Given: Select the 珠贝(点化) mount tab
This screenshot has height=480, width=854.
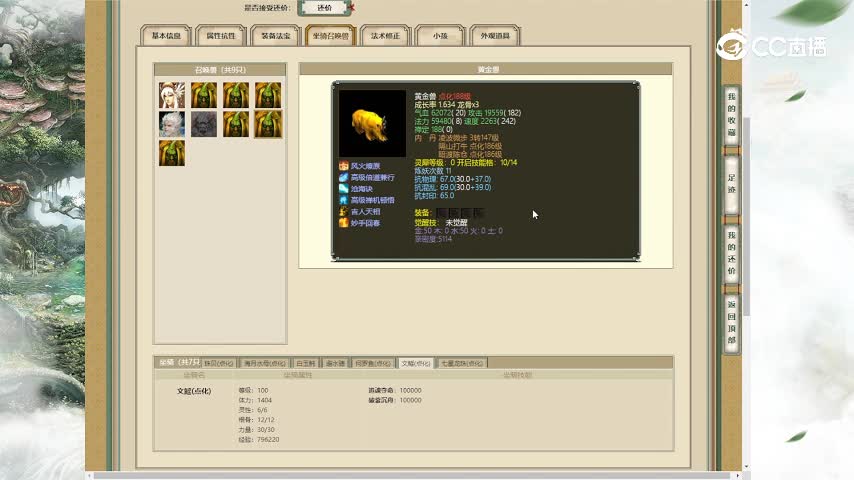Looking at the screenshot, I should [219, 363].
